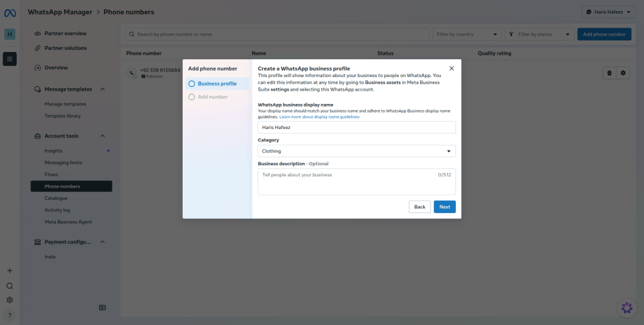Click phone number +92 338 8135684

click(160, 70)
